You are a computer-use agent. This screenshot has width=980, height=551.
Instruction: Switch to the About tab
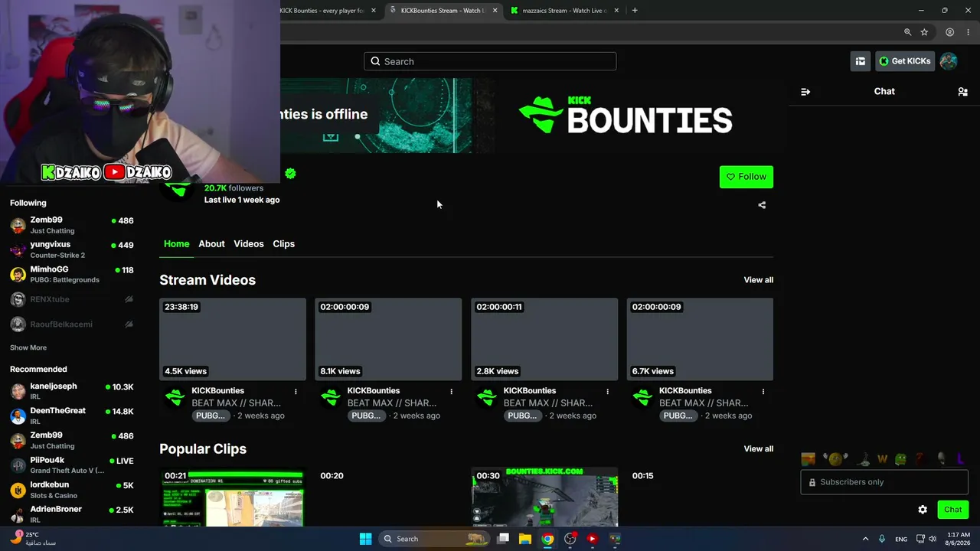click(211, 244)
